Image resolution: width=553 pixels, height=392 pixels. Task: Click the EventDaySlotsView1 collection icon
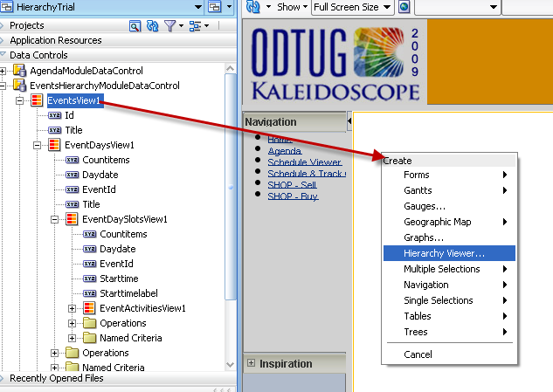click(72, 219)
